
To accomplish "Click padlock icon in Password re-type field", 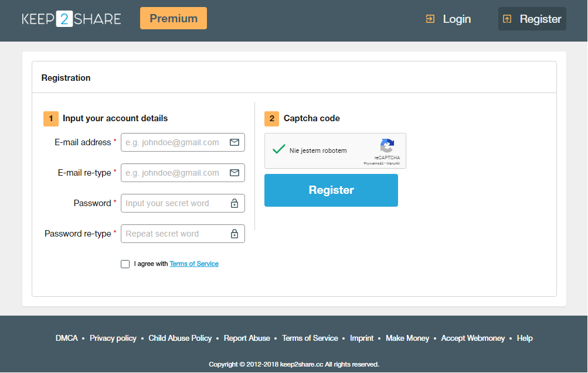I will (234, 233).
